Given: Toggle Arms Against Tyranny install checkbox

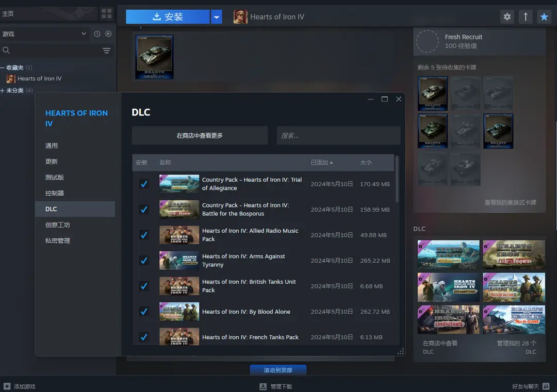Looking at the screenshot, I should 144,260.
